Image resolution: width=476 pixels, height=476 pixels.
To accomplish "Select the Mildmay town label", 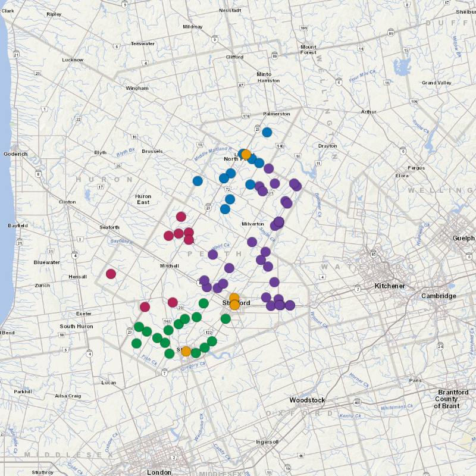I will (192, 27).
